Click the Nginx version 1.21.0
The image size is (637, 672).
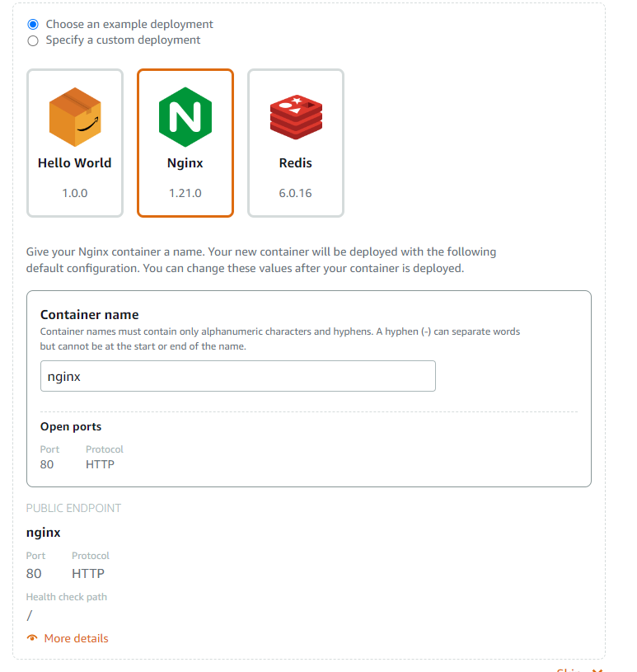(185, 193)
